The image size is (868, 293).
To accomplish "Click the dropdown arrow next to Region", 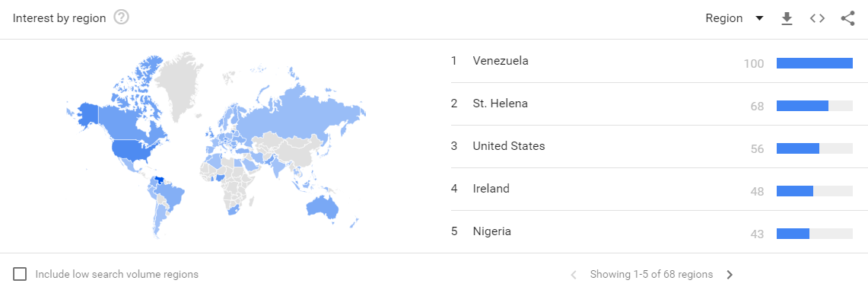I will [x=759, y=18].
